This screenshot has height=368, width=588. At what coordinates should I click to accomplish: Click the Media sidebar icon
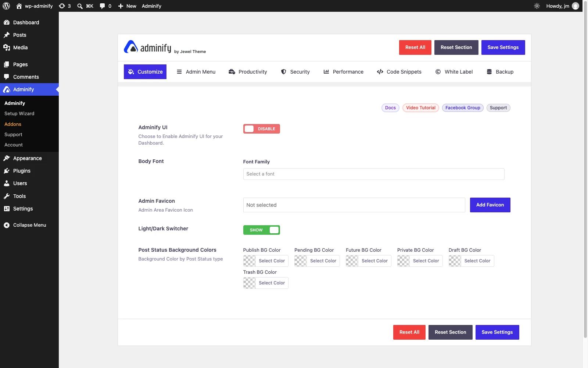click(7, 47)
